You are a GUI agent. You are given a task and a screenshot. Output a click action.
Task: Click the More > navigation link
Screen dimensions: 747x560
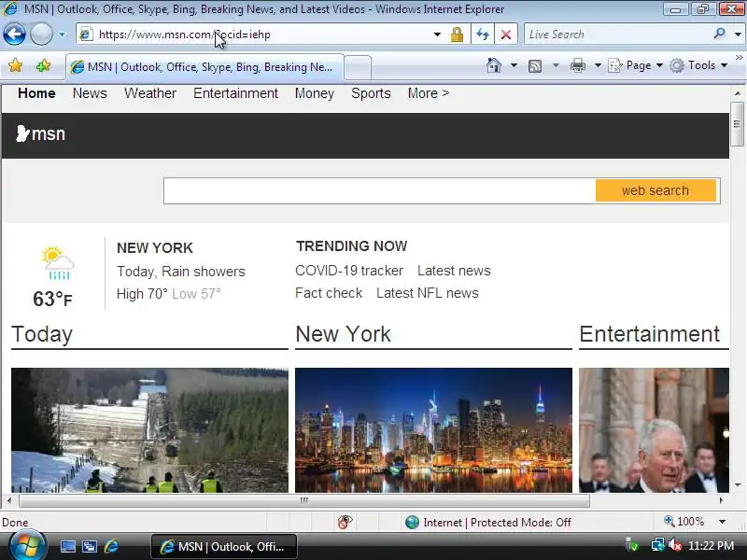click(429, 93)
